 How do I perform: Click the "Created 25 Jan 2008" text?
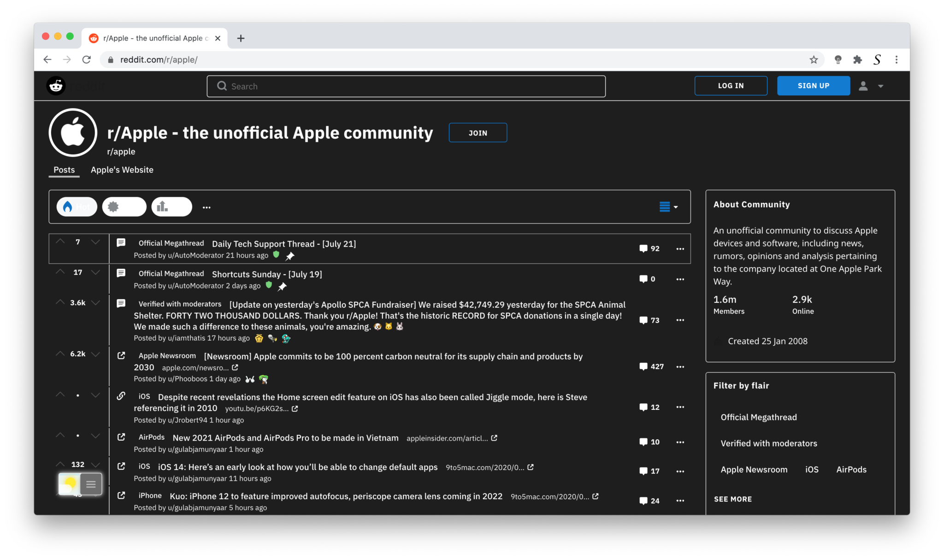pyautogui.click(x=767, y=341)
